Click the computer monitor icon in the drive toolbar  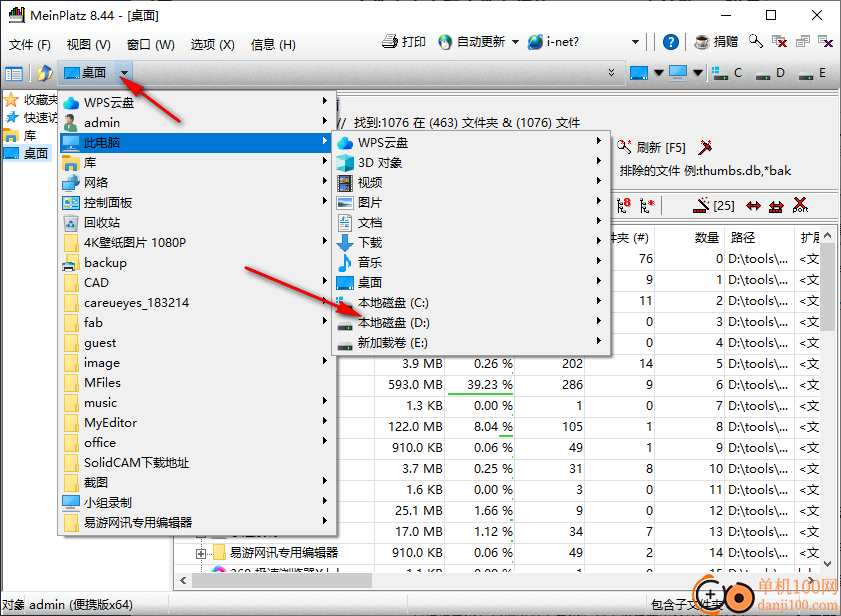point(678,73)
